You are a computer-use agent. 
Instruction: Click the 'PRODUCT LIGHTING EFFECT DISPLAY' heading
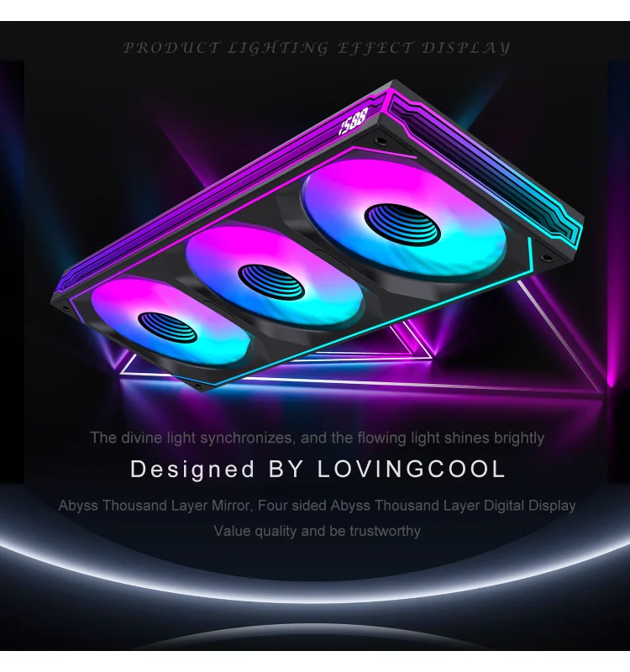coord(317,48)
